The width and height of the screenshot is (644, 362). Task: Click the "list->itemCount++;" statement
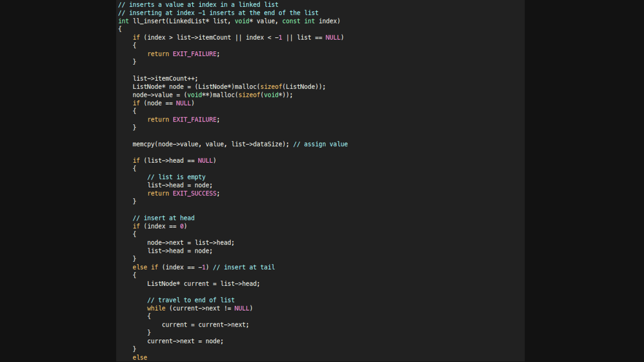[x=166, y=78]
